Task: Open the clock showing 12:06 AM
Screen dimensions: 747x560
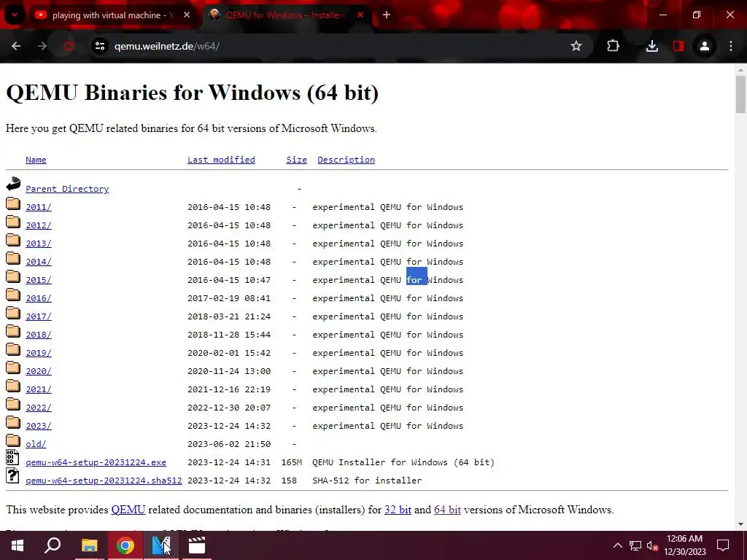Action: (684, 545)
